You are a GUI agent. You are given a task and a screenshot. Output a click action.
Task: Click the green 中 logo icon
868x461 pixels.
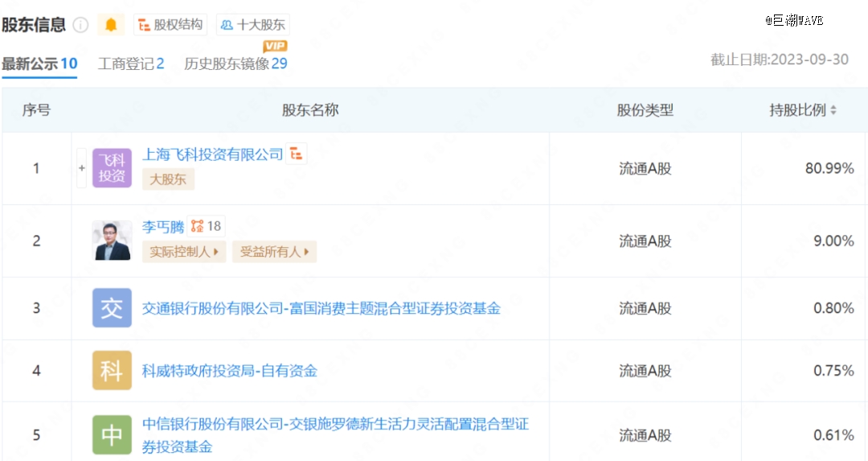click(x=112, y=435)
